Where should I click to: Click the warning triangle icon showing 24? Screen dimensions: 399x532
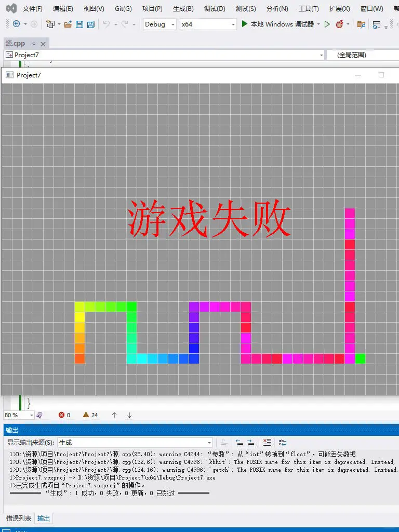coord(86,415)
